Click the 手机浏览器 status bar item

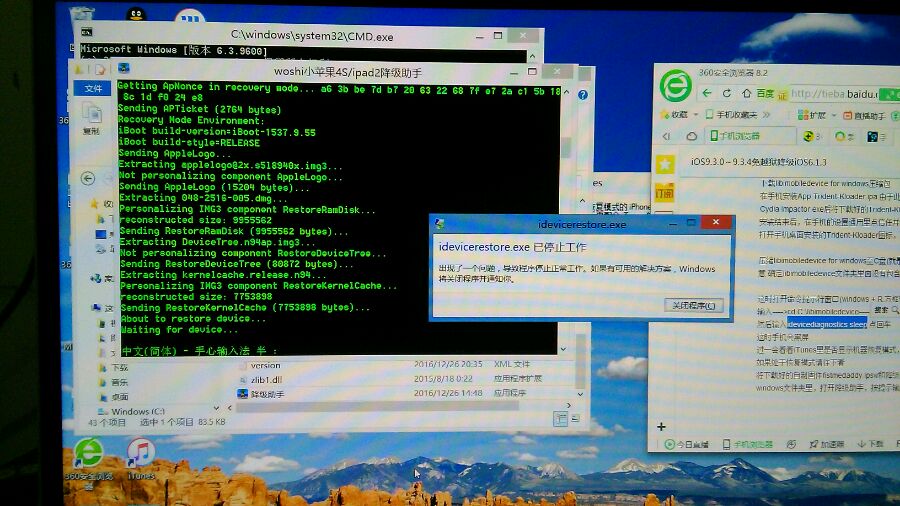coord(747,444)
